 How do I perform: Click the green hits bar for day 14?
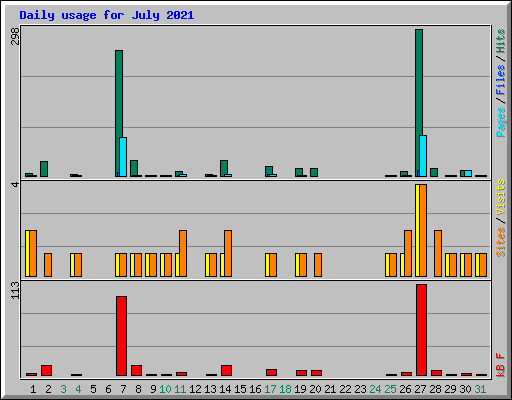click(224, 168)
